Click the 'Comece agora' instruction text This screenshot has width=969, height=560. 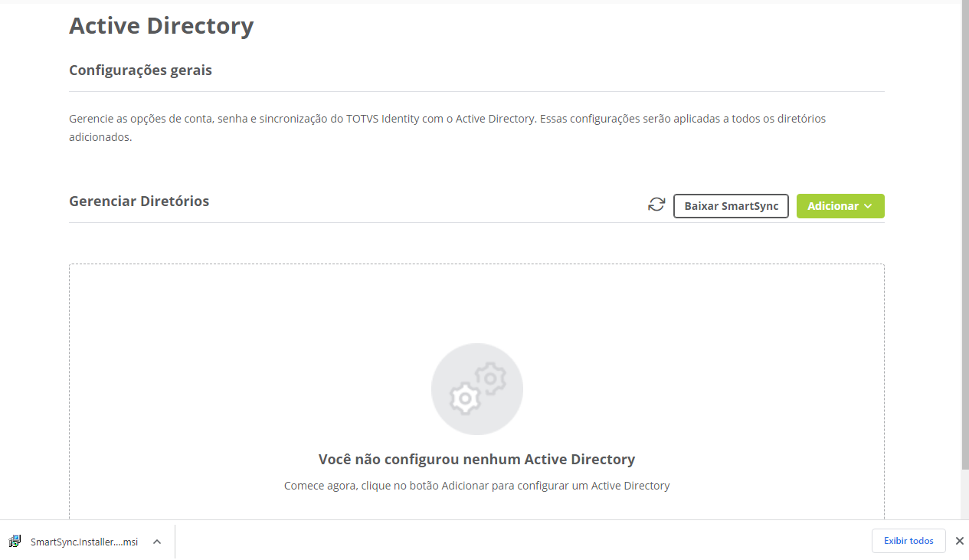tap(476, 486)
